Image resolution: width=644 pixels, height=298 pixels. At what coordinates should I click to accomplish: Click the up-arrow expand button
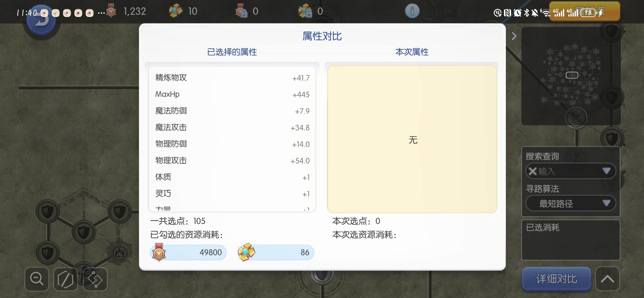[x=607, y=279]
